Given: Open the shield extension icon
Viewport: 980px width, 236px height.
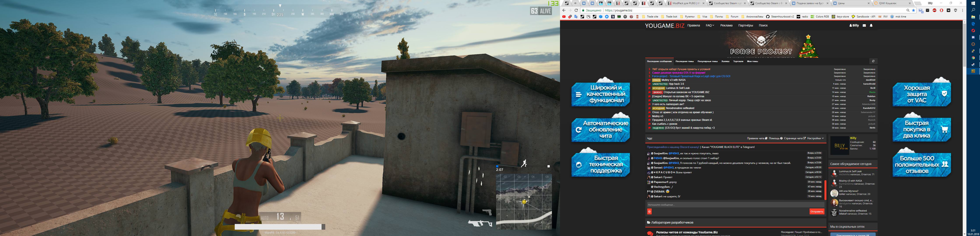Looking at the screenshot, I should click(955, 10).
